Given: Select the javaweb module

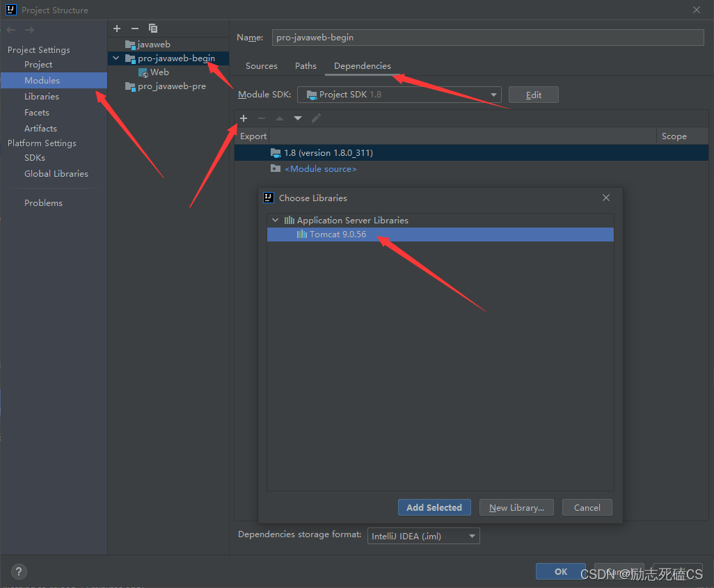Looking at the screenshot, I should coord(168,44).
